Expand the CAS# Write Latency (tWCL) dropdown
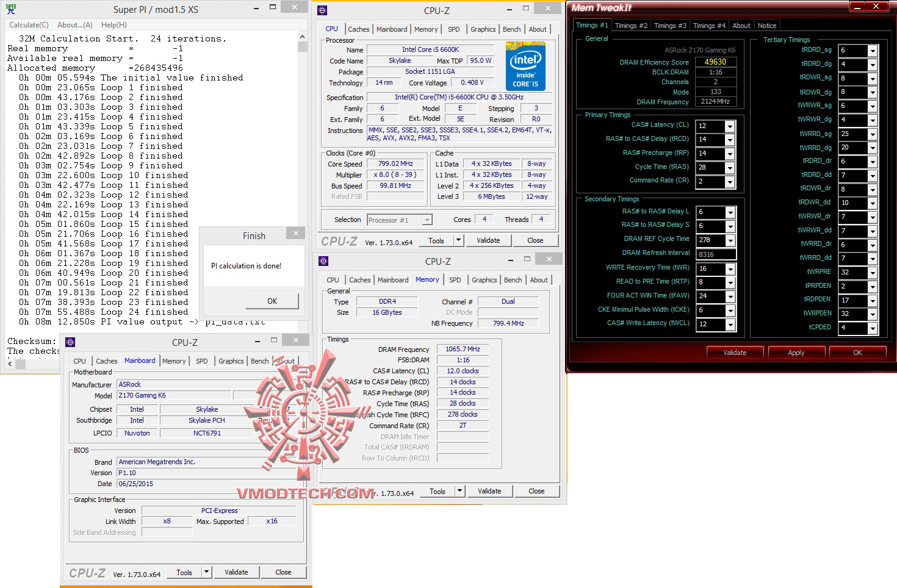This screenshot has height=588, width=897. tap(730, 325)
